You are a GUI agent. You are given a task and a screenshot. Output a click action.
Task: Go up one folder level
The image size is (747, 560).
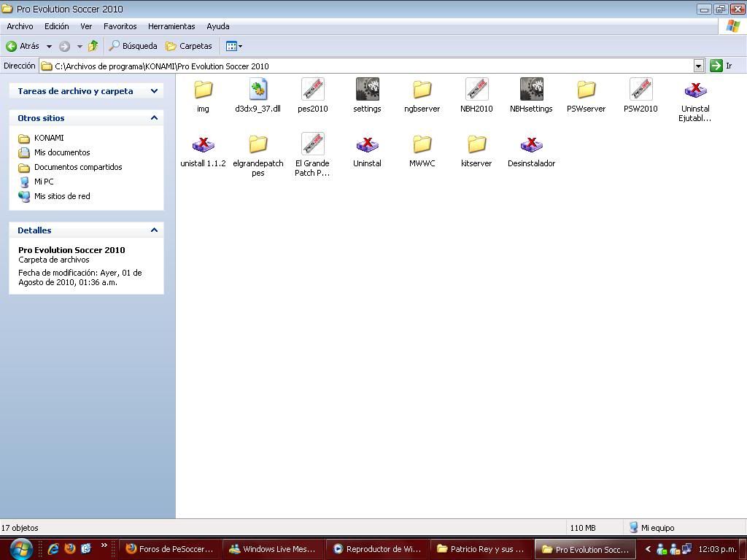point(93,46)
